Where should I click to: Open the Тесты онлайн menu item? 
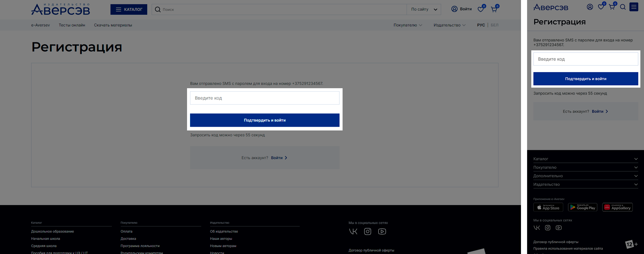(x=72, y=25)
